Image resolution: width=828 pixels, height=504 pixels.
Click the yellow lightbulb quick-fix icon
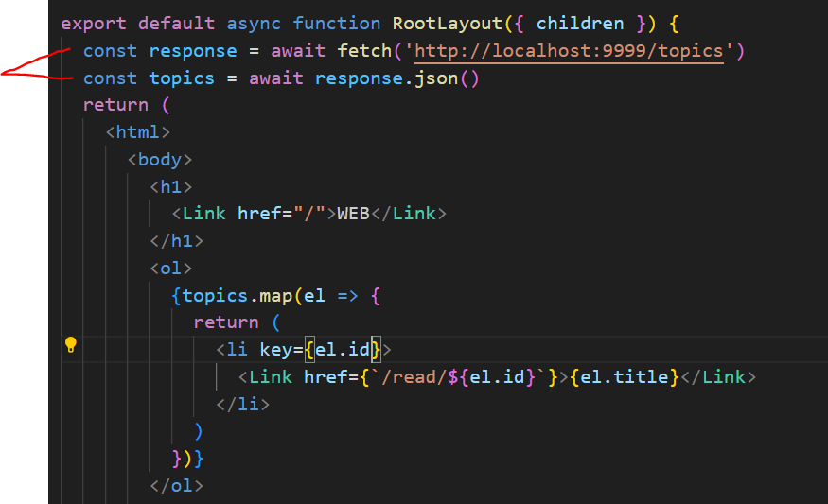click(x=71, y=344)
